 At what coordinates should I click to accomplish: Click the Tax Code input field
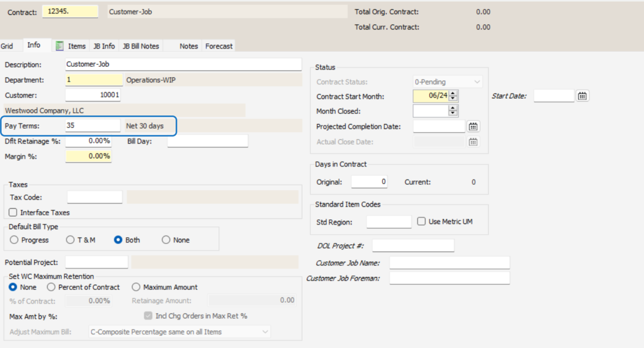[x=95, y=197]
